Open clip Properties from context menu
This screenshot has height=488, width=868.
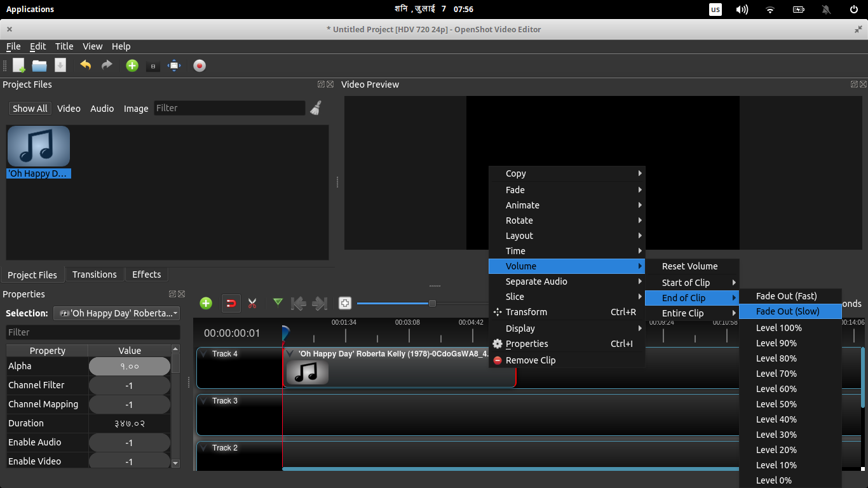point(567,344)
